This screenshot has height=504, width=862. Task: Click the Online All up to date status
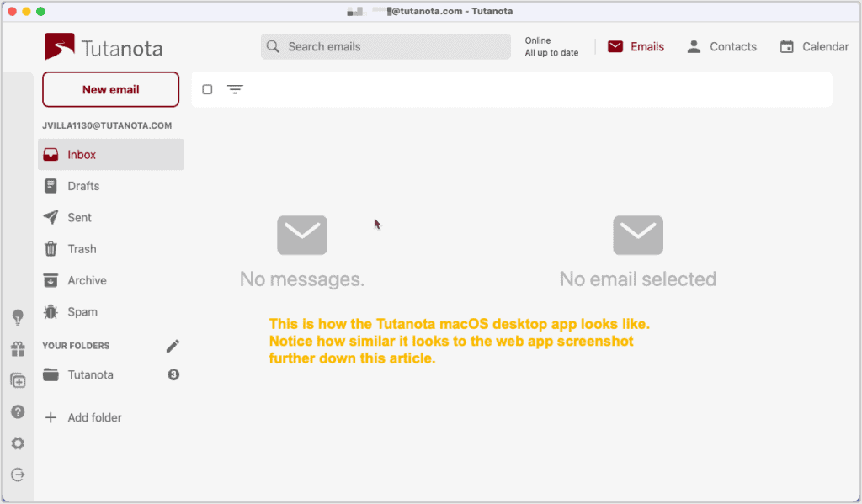(x=551, y=47)
